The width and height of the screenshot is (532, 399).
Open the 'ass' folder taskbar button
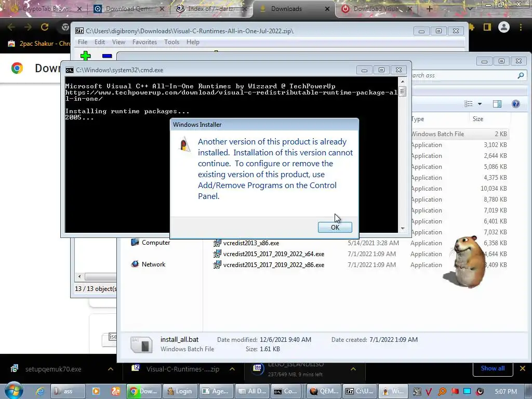click(x=67, y=391)
